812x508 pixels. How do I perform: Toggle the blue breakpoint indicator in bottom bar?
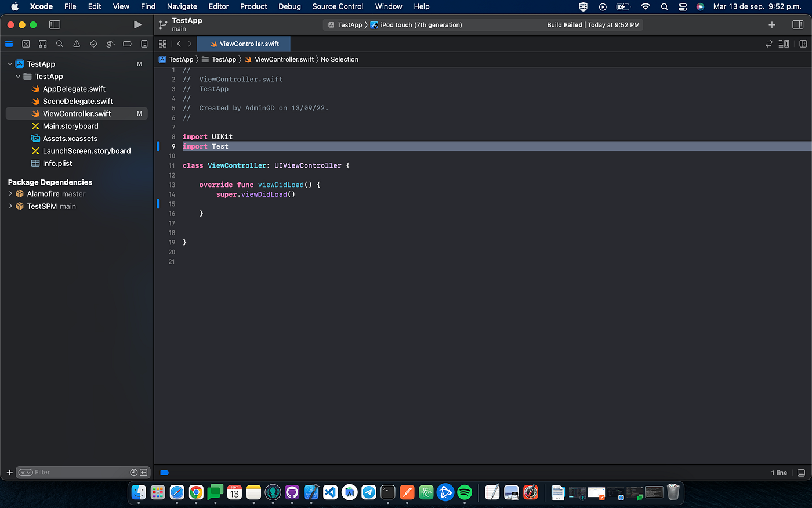[164, 473]
